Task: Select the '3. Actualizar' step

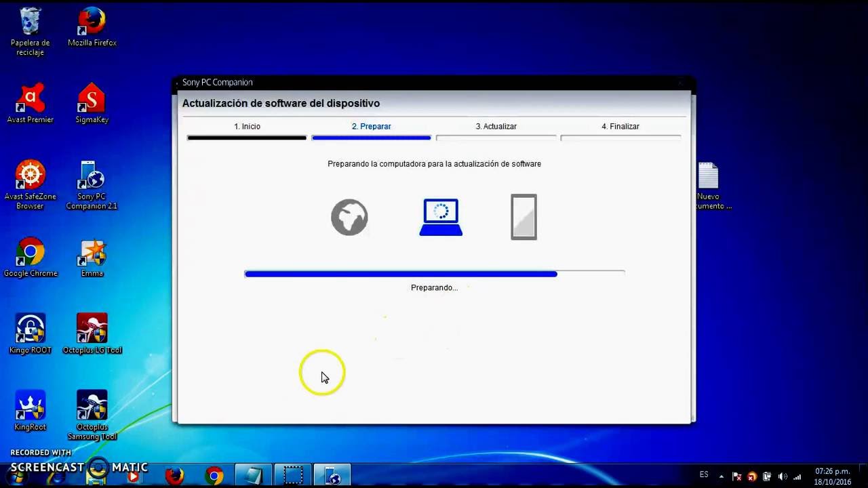Action: (x=496, y=127)
